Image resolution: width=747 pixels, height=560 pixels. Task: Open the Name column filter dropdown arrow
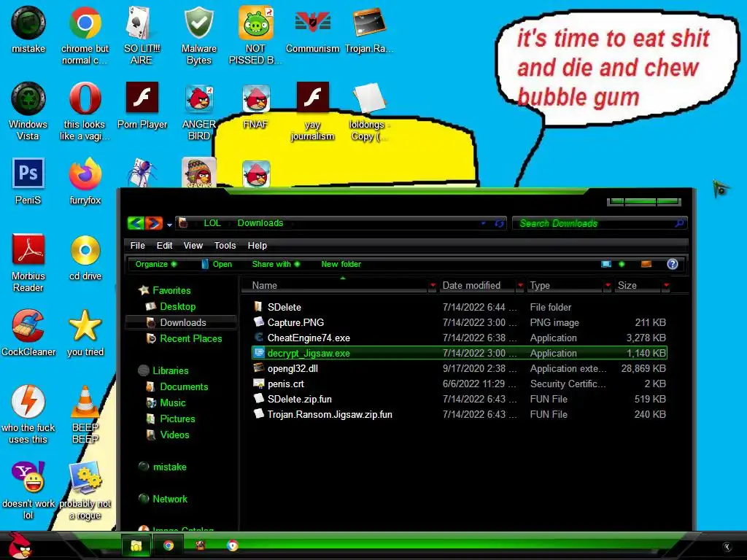point(433,285)
